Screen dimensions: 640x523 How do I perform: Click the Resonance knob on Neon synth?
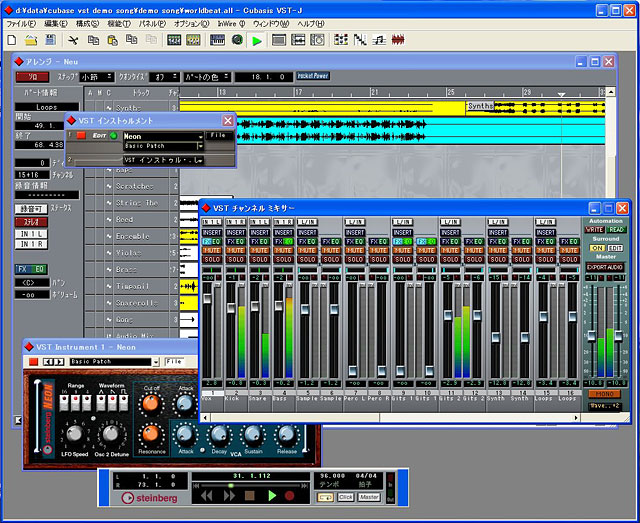pyautogui.click(x=150, y=434)
